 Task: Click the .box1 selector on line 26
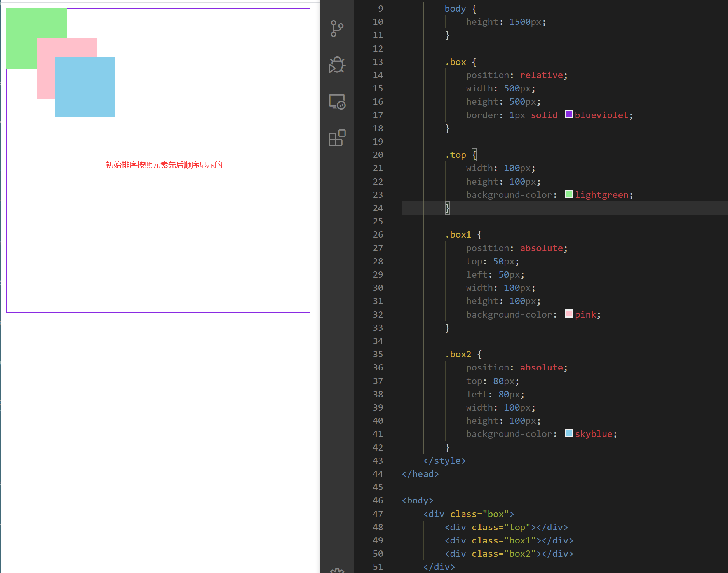tap(458, 234)
